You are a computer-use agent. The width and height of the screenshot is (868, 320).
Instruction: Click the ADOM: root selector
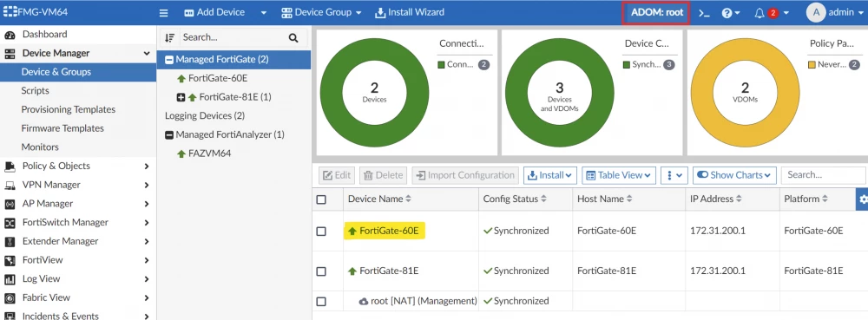(x=656, y=12)
